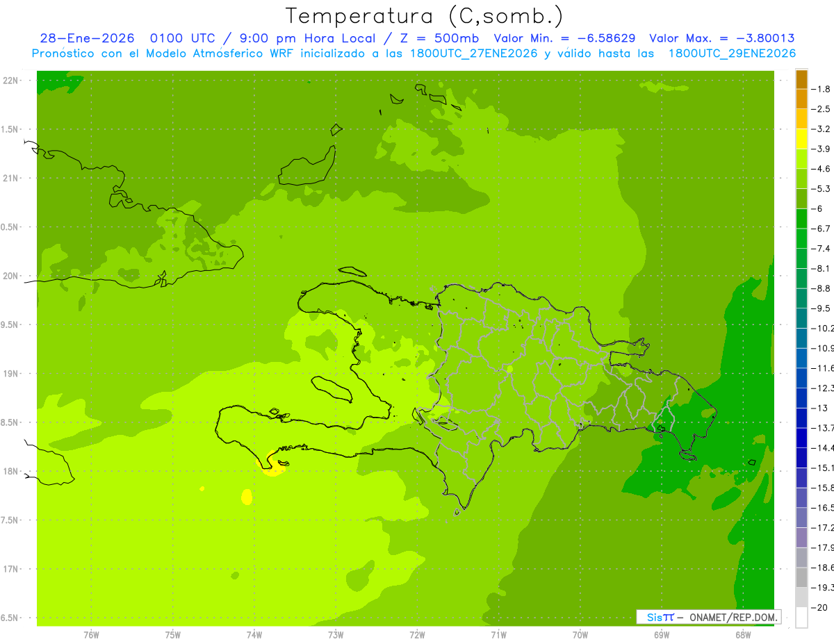Pick the gold legend swatch between -2.5 and -3.2
The image size is (834, 644).
click(x=801, y=119)
